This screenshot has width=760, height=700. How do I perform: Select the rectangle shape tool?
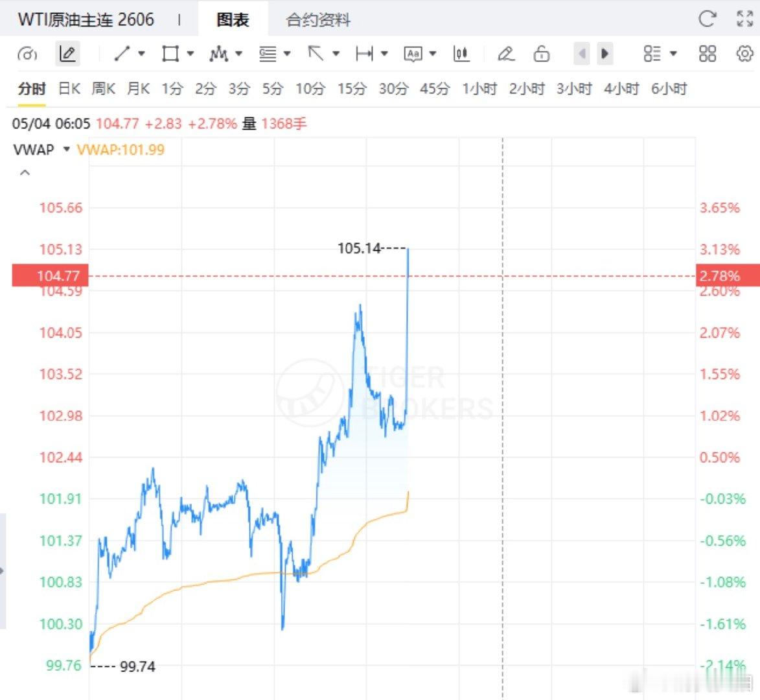(170, 53)
